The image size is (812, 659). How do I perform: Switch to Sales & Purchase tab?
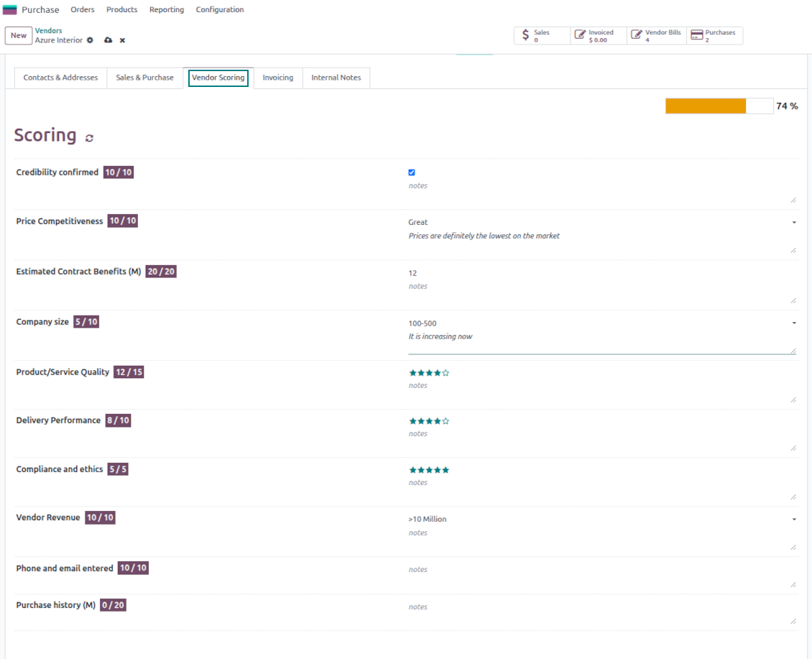145,78
